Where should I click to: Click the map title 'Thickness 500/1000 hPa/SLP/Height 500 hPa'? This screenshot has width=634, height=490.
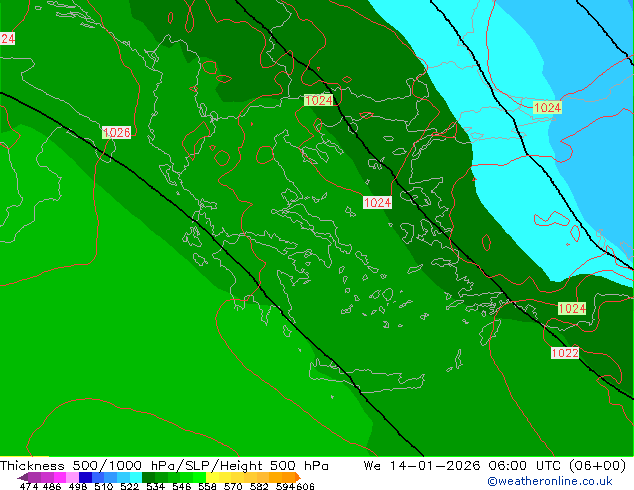point(164,465)
